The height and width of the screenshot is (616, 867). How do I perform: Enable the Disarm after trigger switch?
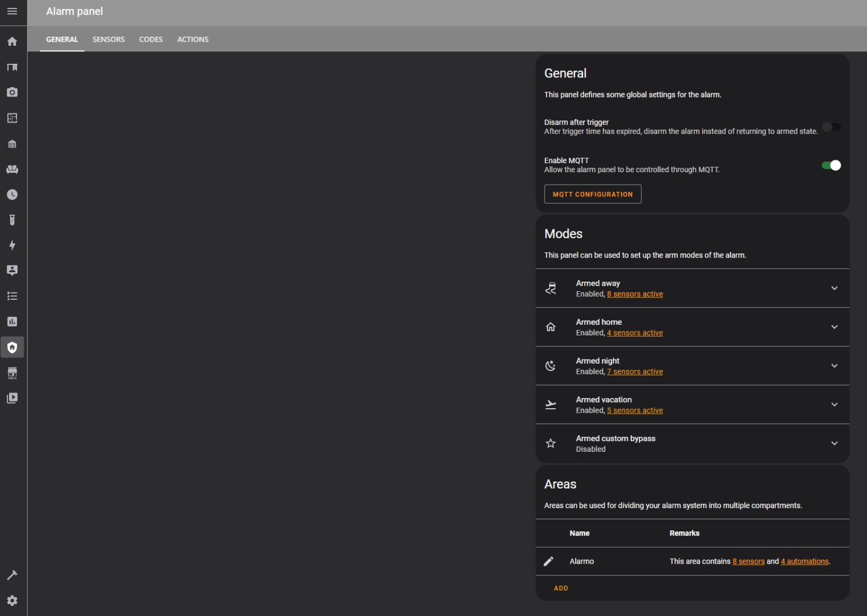pos(831,127)
